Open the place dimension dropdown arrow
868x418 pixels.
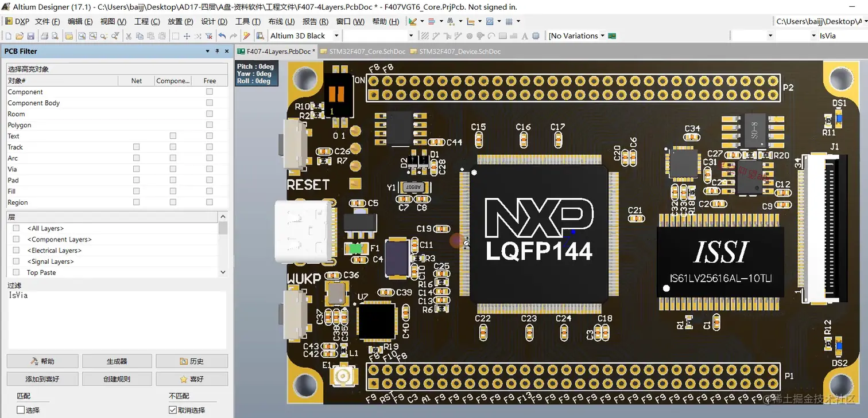tap(480, 21)
